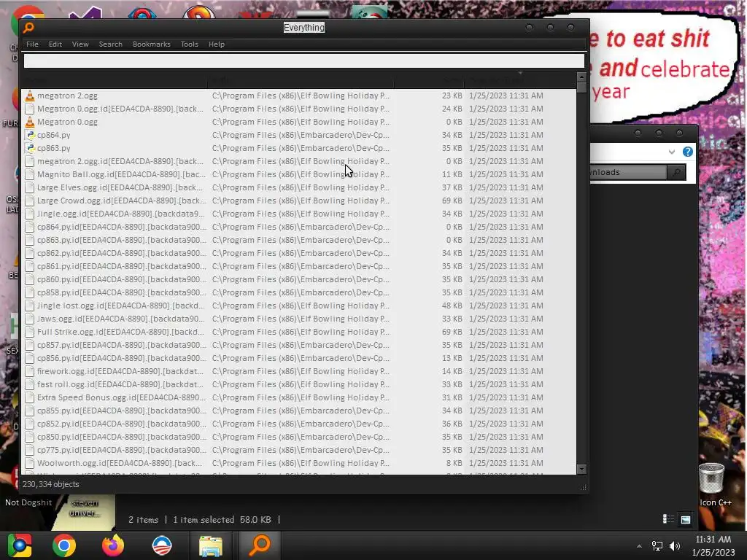Select 'cp857.py.id' file name
The height and width of the screenshot is (560, 747).
(x=122, y=345)
